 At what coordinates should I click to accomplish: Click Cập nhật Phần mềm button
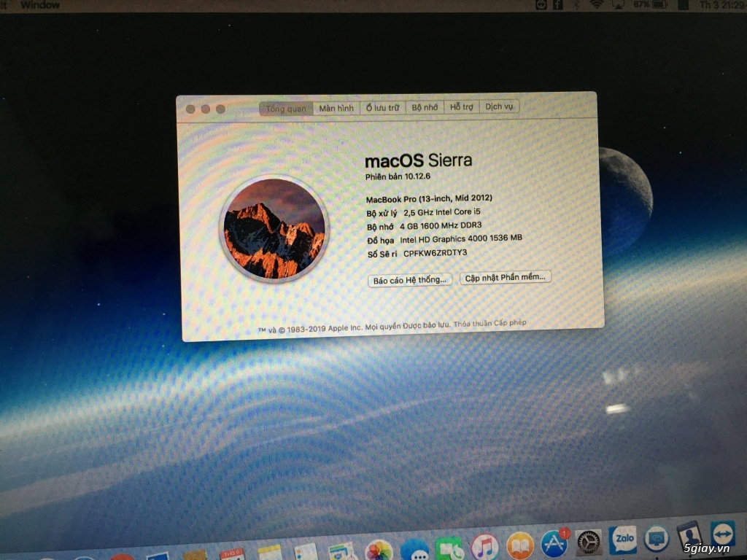(505, 277)
